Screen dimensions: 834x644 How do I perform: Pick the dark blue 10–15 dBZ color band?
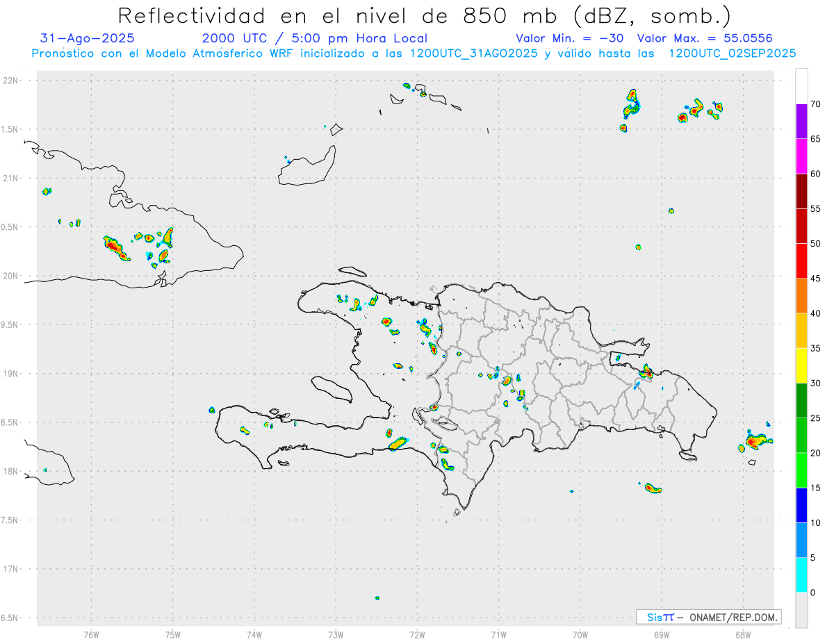[x=801, y=505]
